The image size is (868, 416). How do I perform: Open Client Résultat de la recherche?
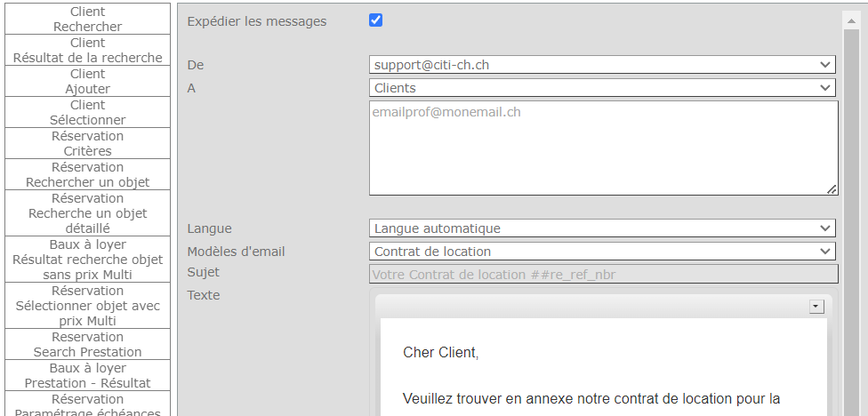87,50
